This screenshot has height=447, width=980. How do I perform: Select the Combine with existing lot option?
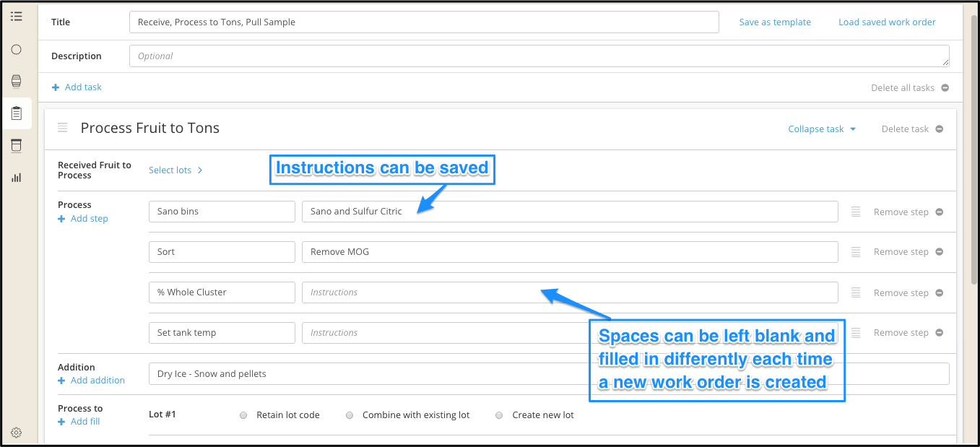coord(350,415)
